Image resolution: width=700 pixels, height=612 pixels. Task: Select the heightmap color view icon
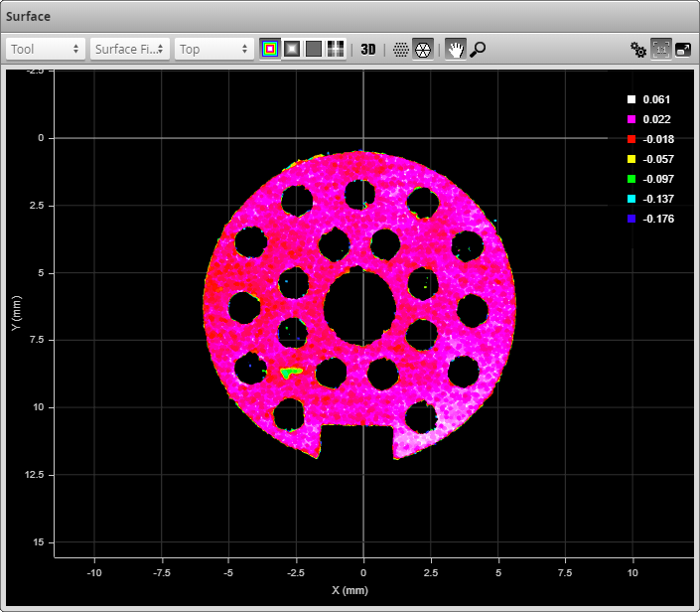pyautogui.click(x=270, y=49)
